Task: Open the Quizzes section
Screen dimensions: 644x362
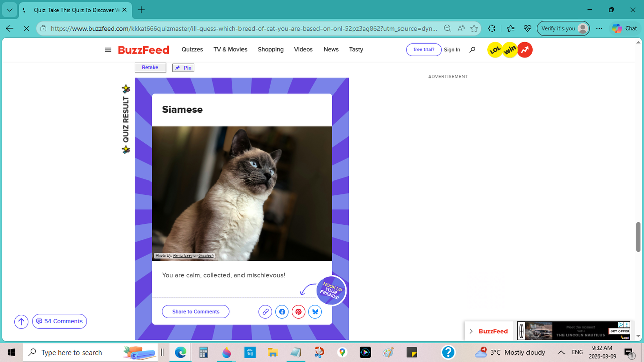Action: pyautogui.click(x=192, y=49)
